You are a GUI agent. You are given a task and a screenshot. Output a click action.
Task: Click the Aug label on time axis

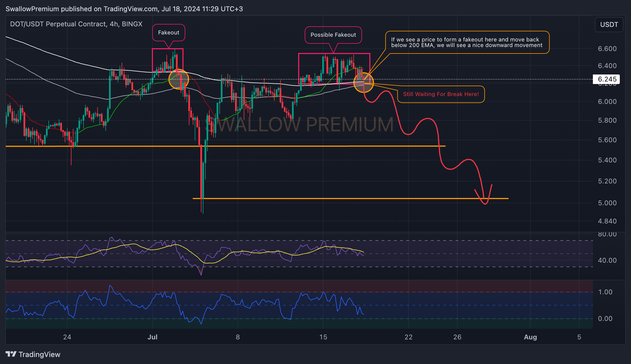click(530, 337)
